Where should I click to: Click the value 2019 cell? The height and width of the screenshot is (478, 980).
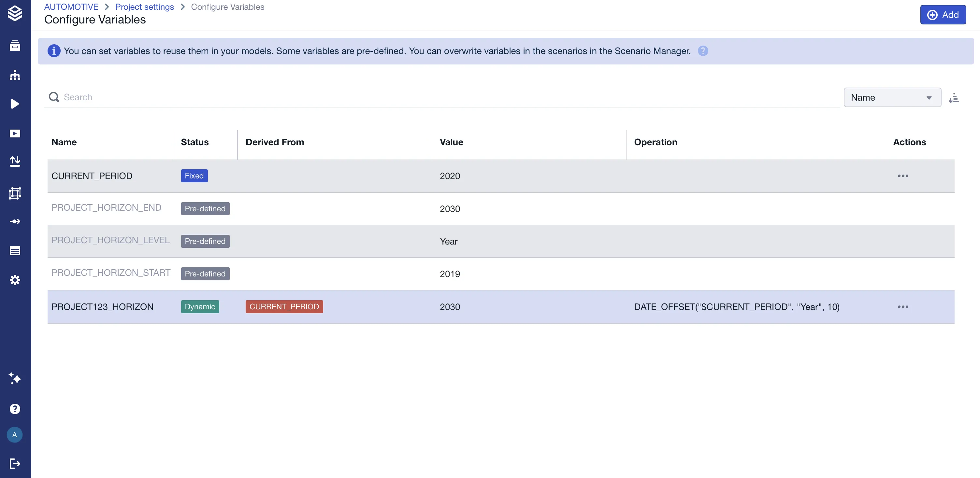450,274
